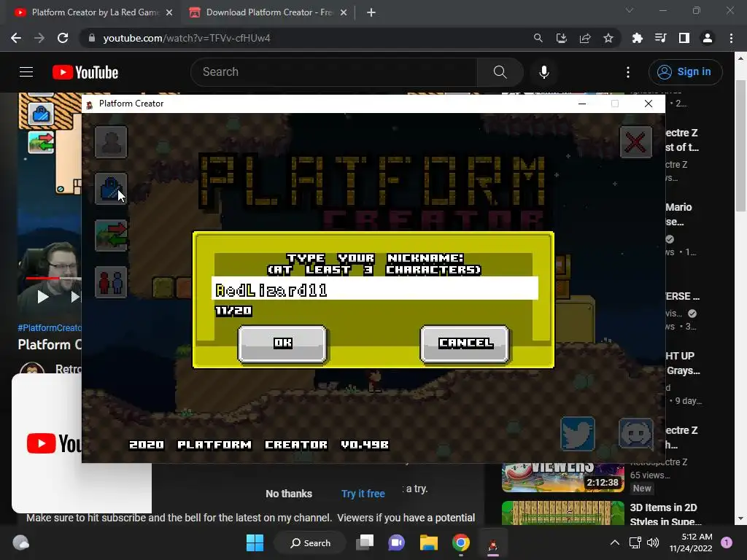Open the Windows Start button
The width and height of the screenshot is (747, 560).
[255, 542]
